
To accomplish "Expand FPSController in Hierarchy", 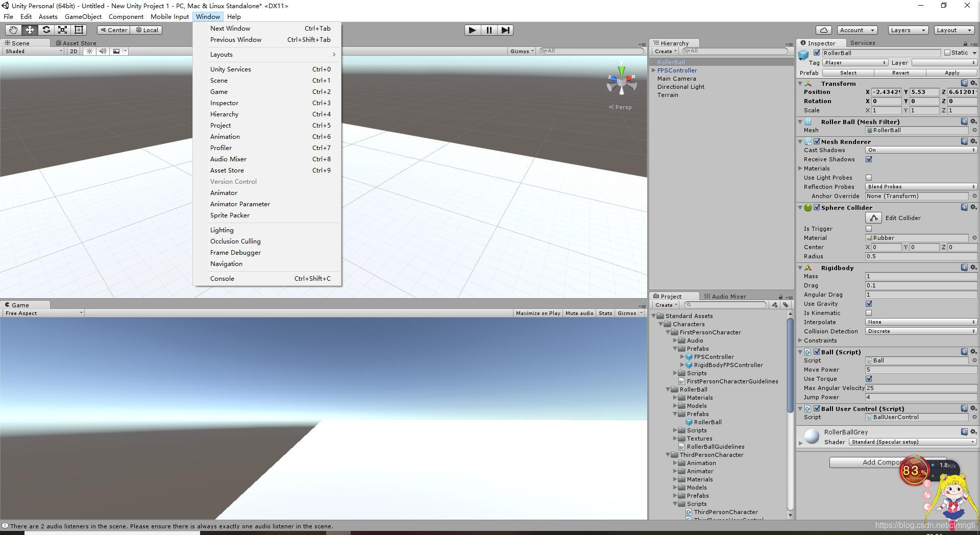I will [x=653, y=70].
